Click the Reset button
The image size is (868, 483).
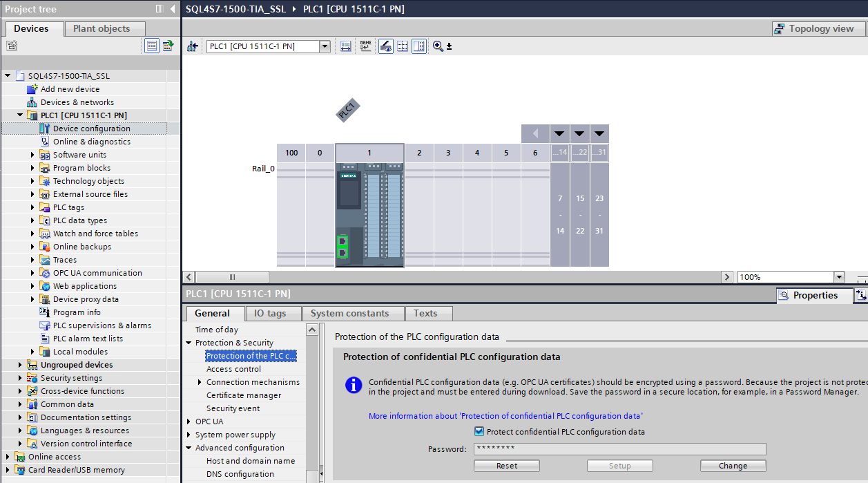tap(507, 466)
